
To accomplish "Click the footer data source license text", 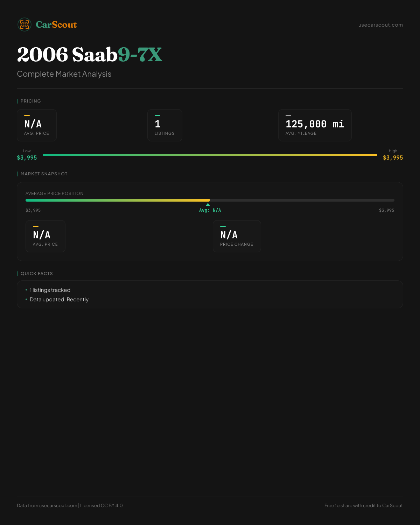I will click(70, 505).
